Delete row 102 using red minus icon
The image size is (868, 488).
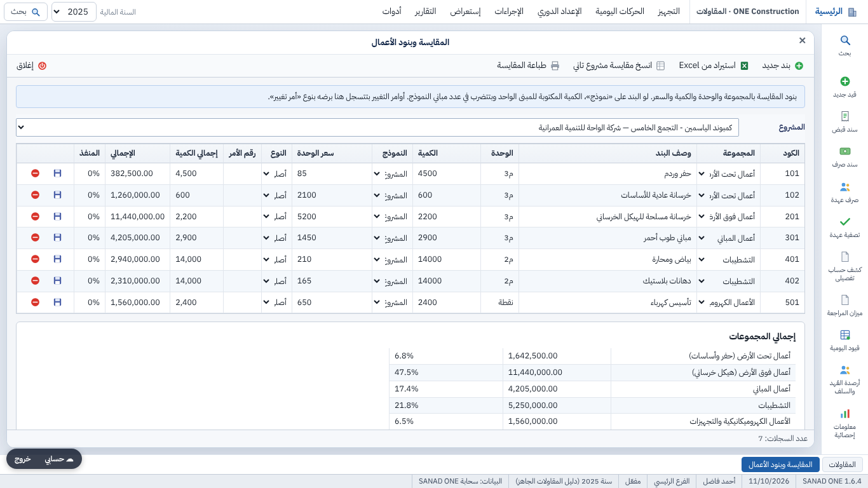(35, 195)
